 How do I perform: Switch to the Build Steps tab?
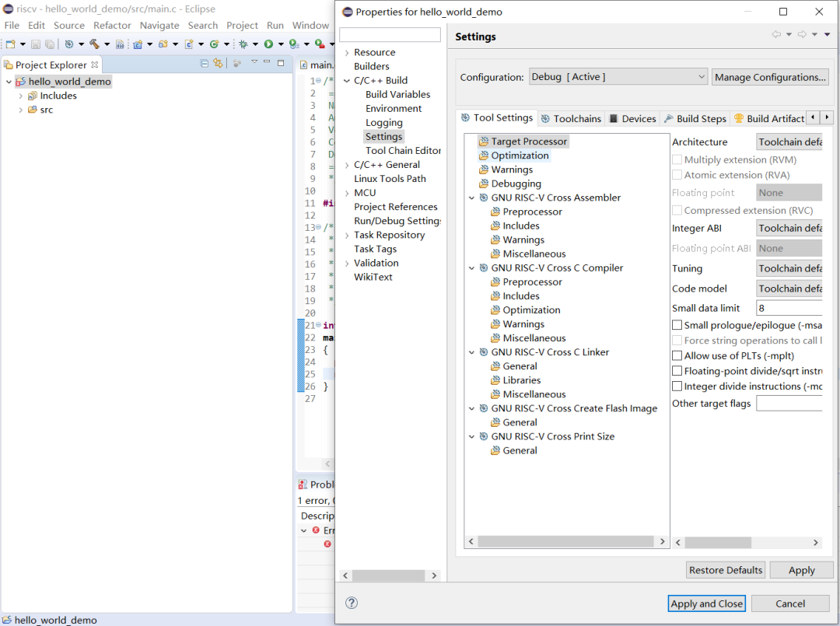coord(695,118)
